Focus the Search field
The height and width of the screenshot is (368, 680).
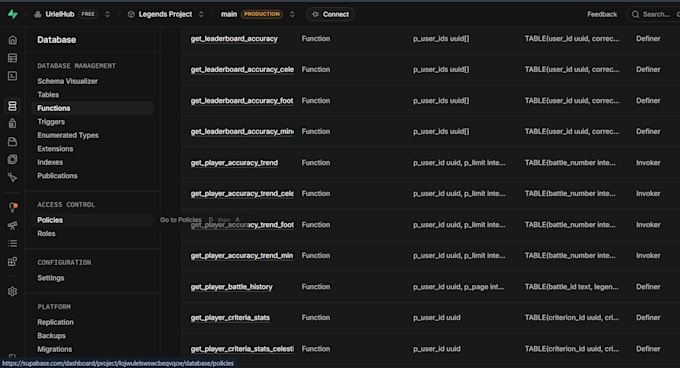point(655,14)
